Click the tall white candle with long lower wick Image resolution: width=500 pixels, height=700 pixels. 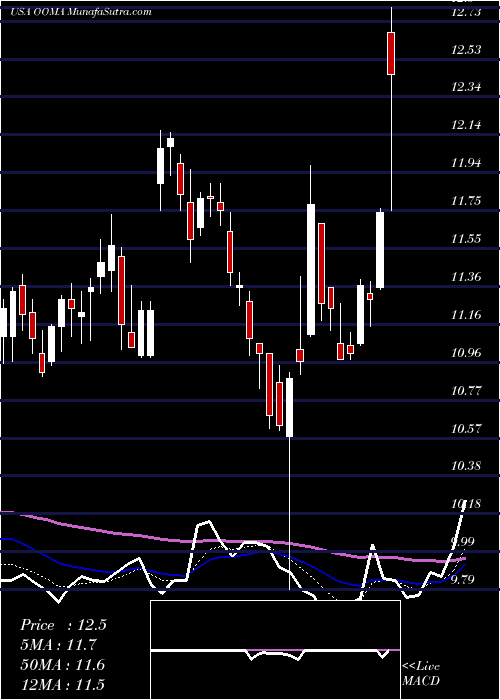(290, 407)
